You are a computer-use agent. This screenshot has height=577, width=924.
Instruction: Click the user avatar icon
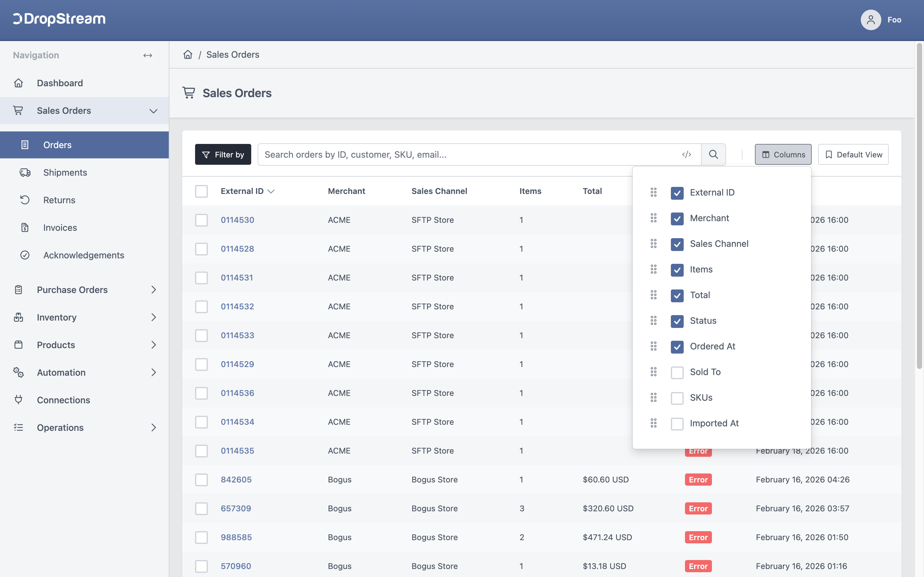(x=870, y=20)
